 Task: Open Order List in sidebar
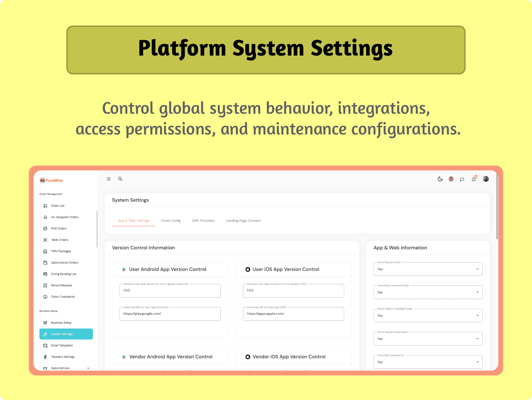(66, 206)
